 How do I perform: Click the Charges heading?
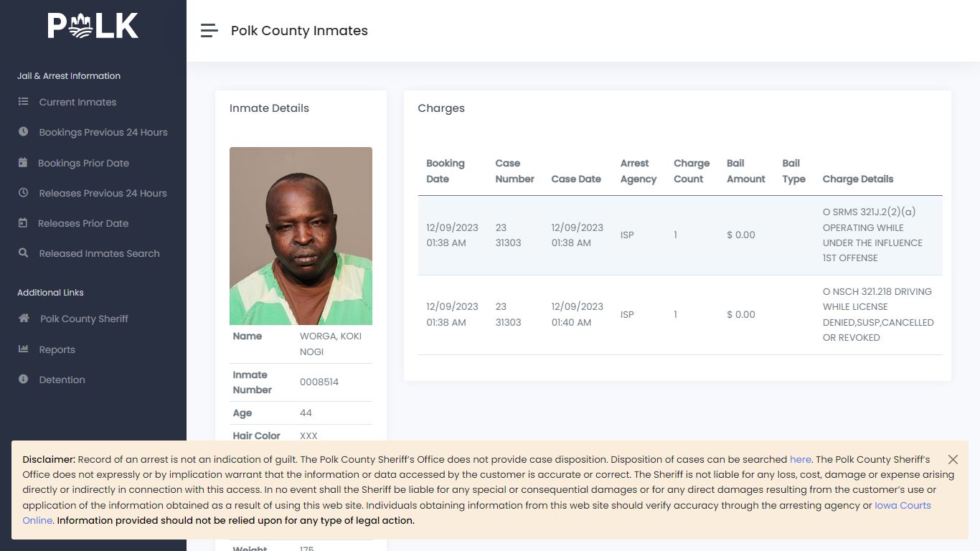click(x=441, y=108)
